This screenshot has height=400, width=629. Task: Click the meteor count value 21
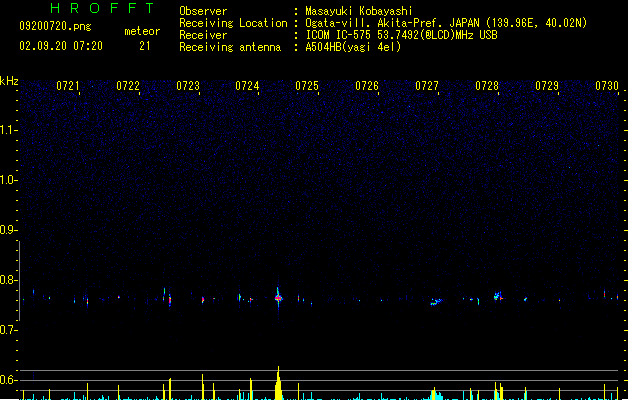click(x=145, y=46)
